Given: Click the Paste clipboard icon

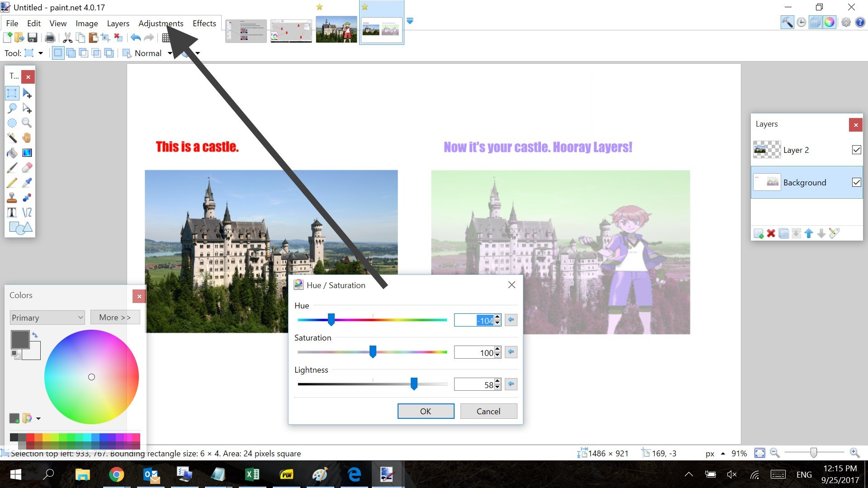Looking at the screenshot, I should (x=93, y=38).
